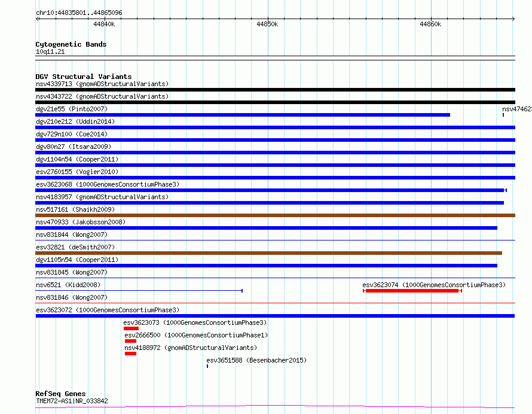Click the partially visible nsv474623 label
The image size is (532, 414).
517,109
